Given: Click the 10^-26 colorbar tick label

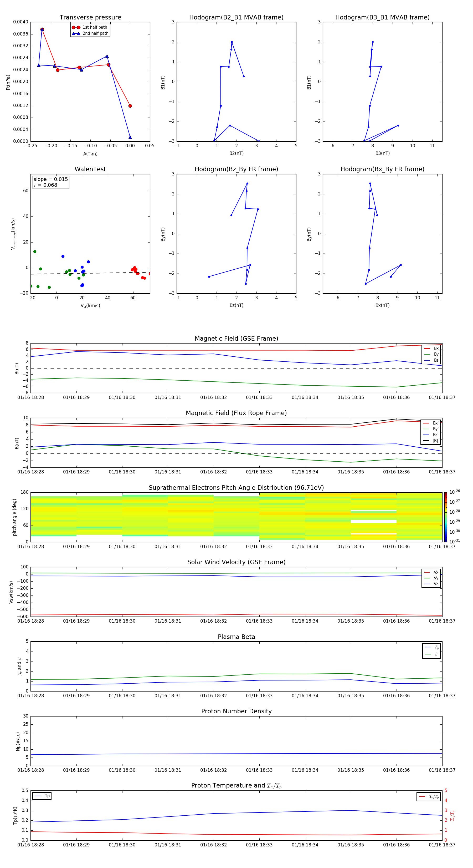Looking at the screenshot, I should (x=455, y=492).
